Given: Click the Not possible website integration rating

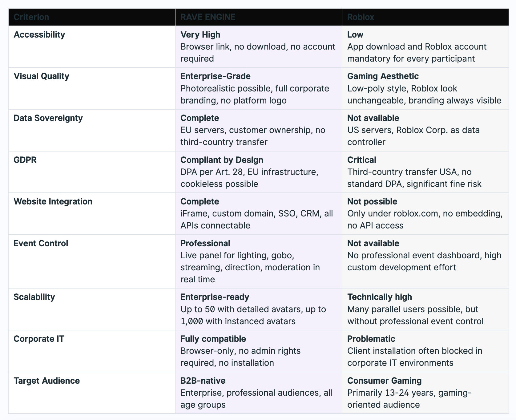Looking at the screenshot, I should [372, 201].
